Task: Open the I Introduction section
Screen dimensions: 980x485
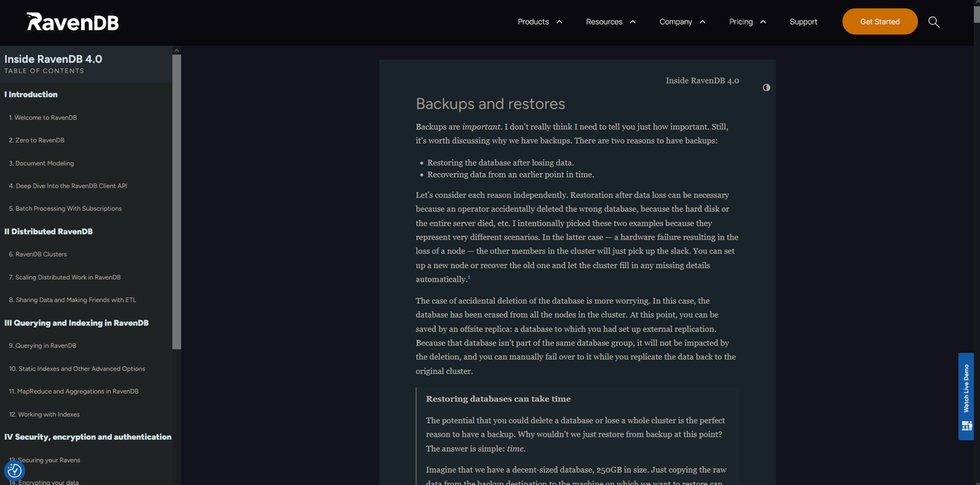Action: [x=31, y=94]
